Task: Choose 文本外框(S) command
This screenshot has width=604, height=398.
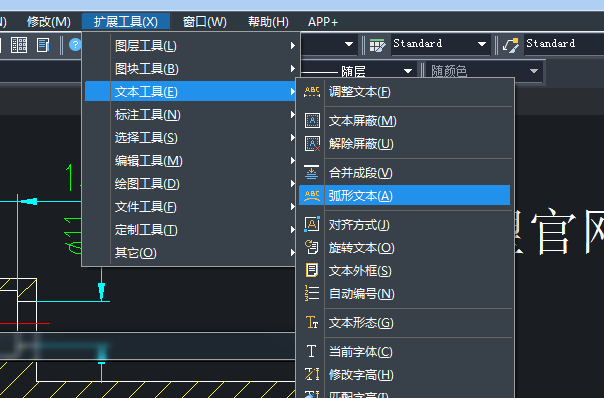Action: click(x=404, y=270)
